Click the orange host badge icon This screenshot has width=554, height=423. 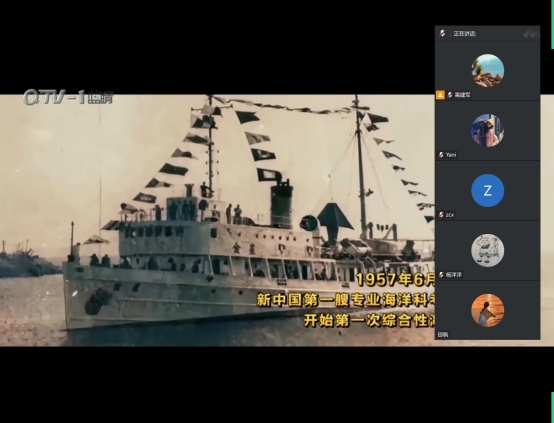tap(440, 95)
